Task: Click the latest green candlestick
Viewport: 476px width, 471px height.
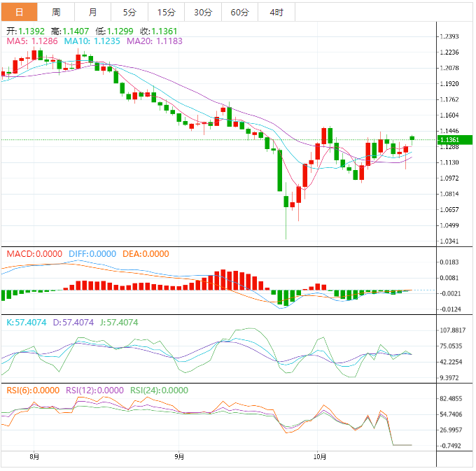Action: coord(412,139)
